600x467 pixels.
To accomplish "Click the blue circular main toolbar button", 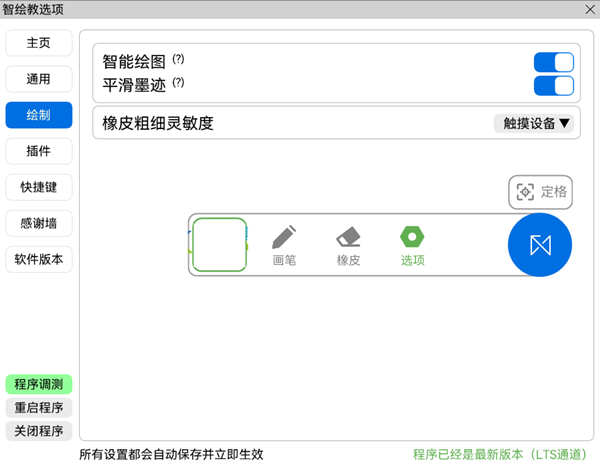I will (540, 244).
